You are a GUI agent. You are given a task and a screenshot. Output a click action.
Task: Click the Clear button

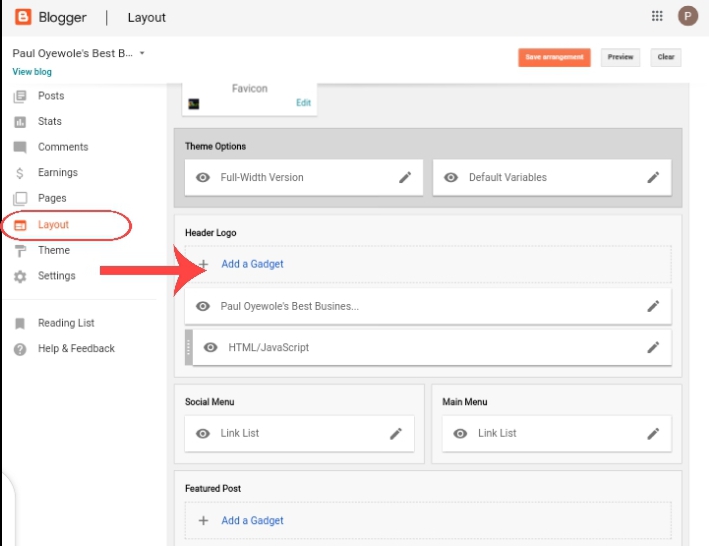coord(666,57)
